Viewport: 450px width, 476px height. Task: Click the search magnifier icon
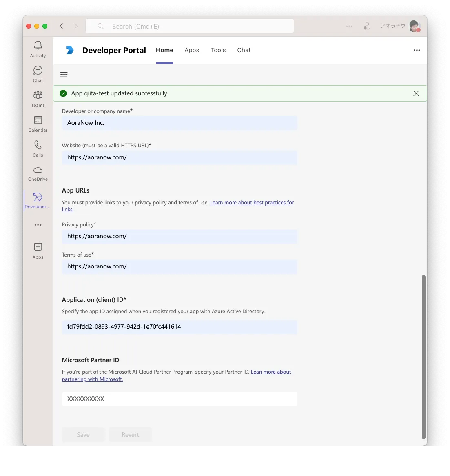click(100, 26)
